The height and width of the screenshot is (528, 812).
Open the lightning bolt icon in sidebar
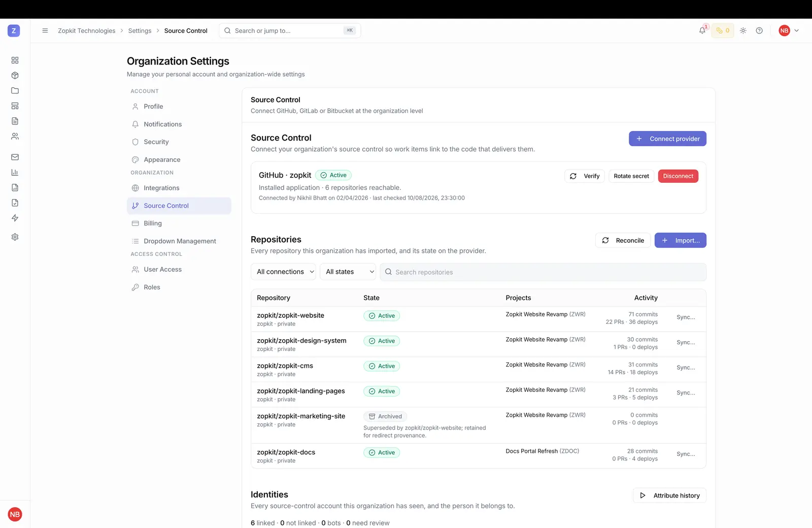[15, 218]
